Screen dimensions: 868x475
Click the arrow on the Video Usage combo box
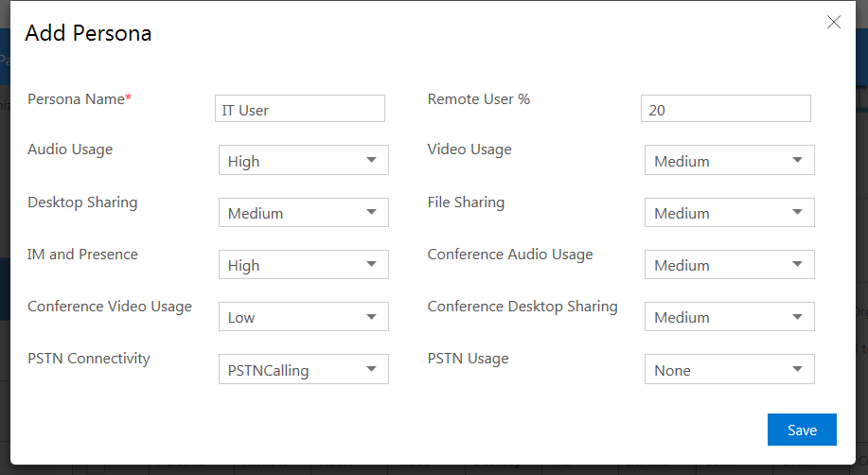[797, 161]
